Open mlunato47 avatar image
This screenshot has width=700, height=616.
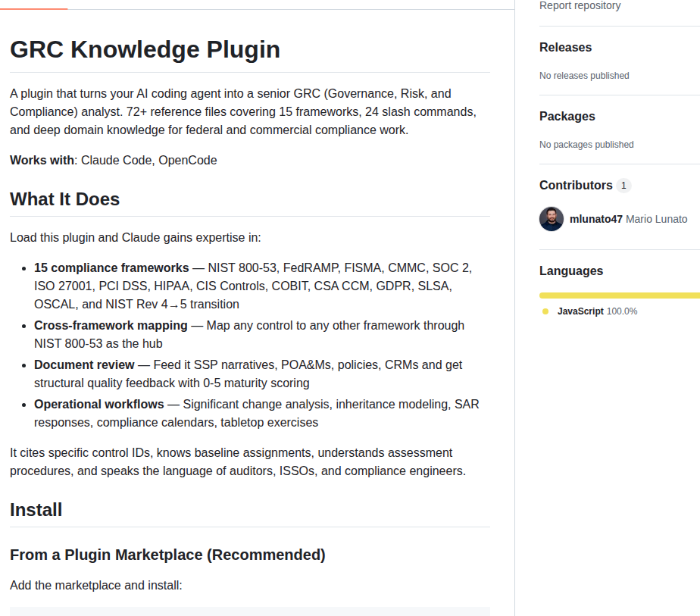pyautogui.click(x=552, y=219)
